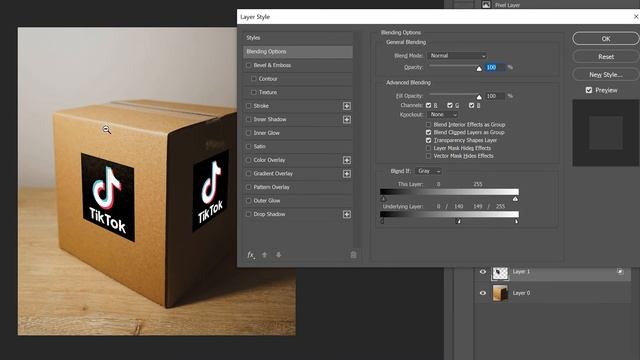Screen dimensions: 640x360
Task: Click the New Style button
Action: click(x=606, y=75)
